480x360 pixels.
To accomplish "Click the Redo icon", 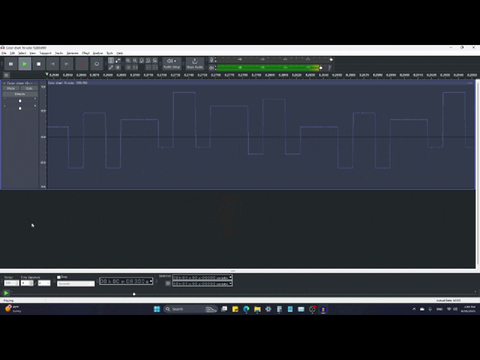I will pyautogui.click(x=155, y=67).
